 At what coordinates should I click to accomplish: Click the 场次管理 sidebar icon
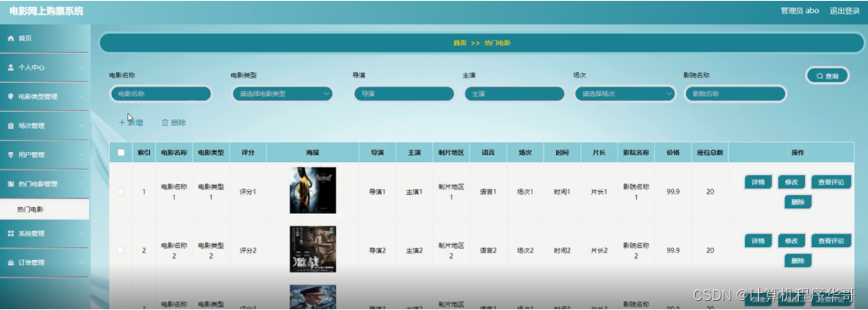coord(11,126)
